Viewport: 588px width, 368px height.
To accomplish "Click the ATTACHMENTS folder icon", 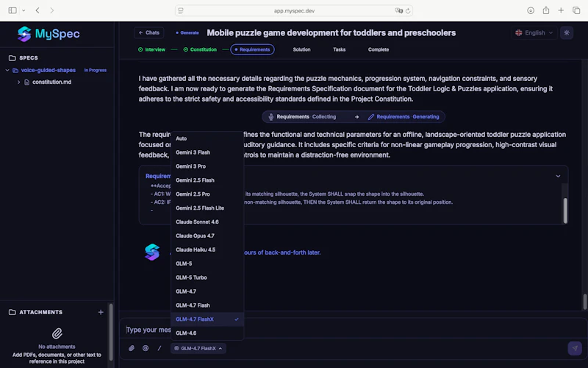I will click(12, 312).
